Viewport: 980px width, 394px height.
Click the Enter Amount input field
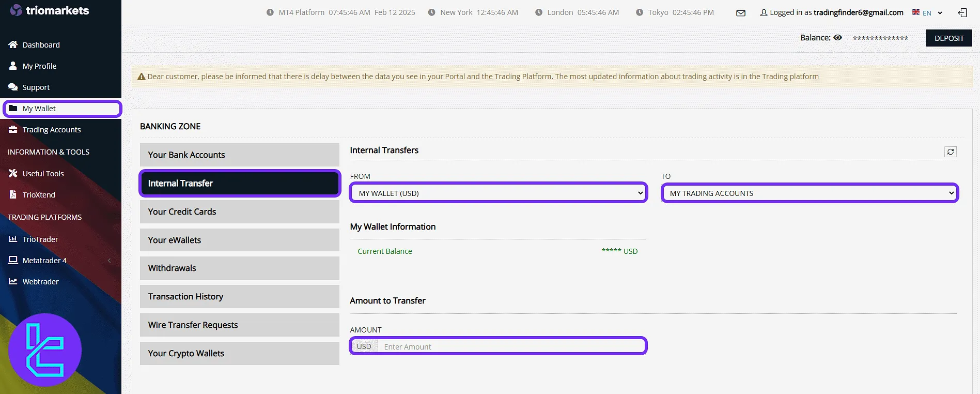click(511, 346)
